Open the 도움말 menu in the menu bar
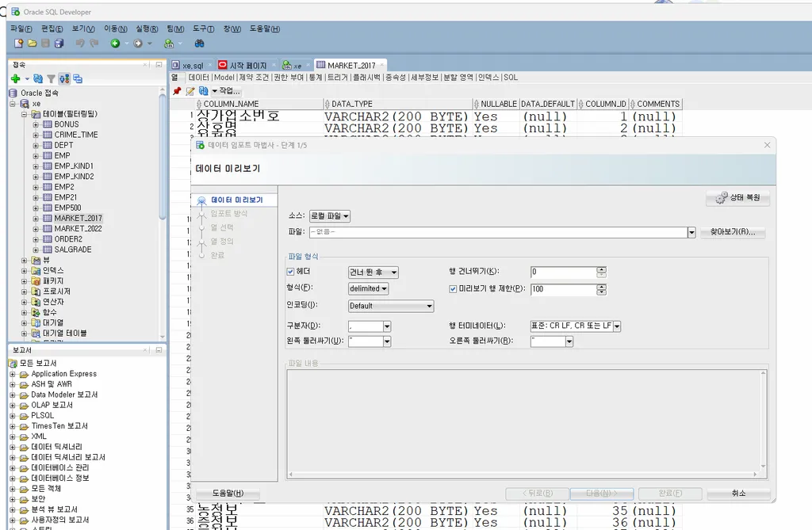This screenshot has height=530, width=812. coord(265,29)
